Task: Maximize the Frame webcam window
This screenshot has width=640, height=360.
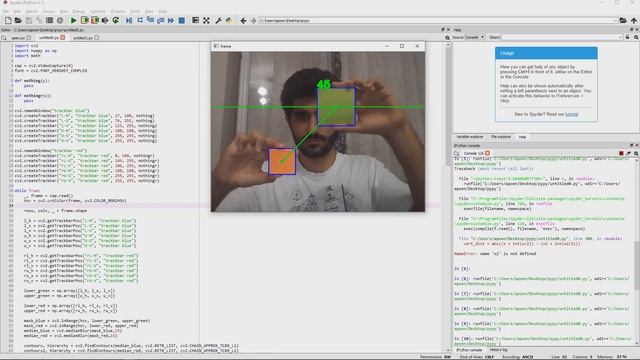Action: click(x=402, y=46)
